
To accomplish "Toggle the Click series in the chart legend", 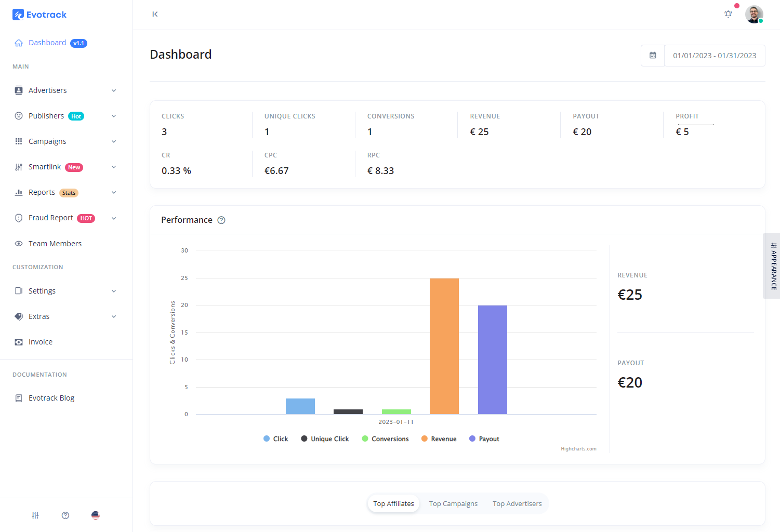I will tap(275, 438).
